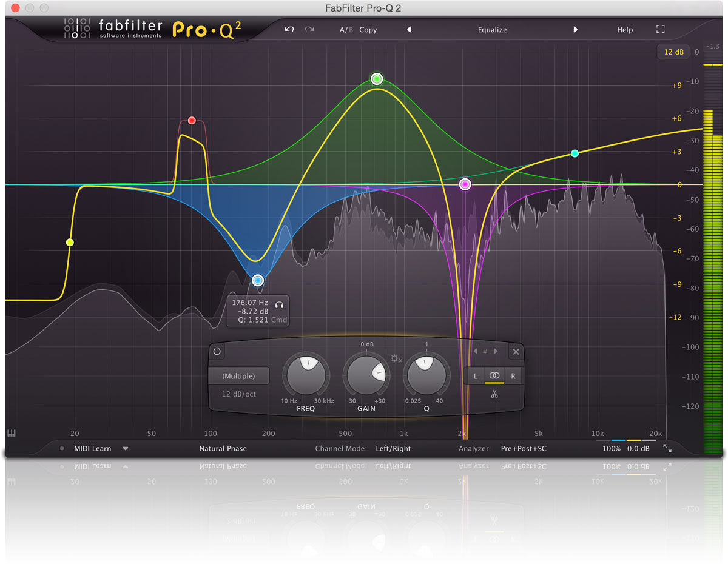Select the magenta notch band node
The height and width of the screenshot is (564, 728).
[x=465, y=184]
